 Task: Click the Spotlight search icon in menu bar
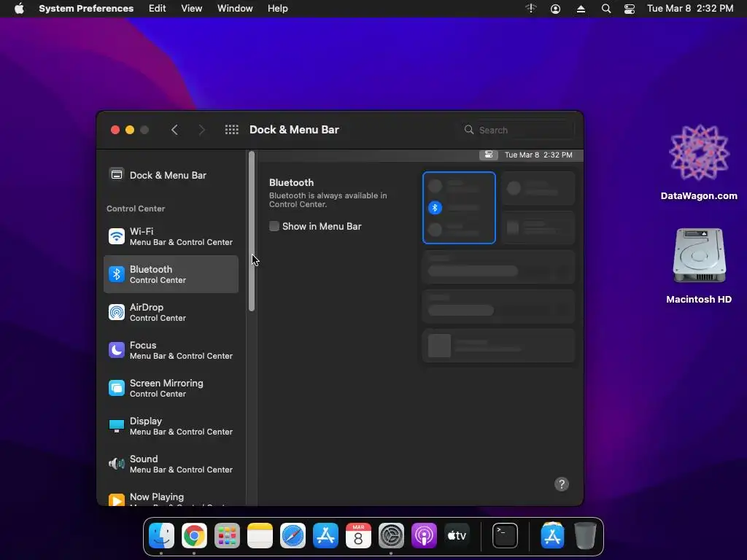point(606,9)
